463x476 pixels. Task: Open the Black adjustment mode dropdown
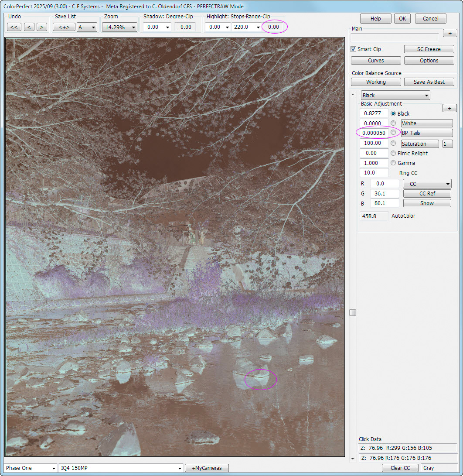point(395,95)
